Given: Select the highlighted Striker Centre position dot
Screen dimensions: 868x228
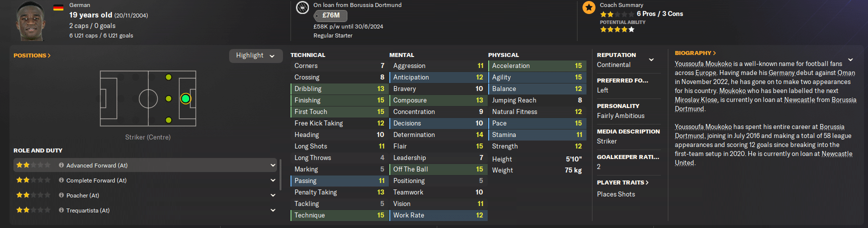Looking at the screenshot, I should [185, 98].
